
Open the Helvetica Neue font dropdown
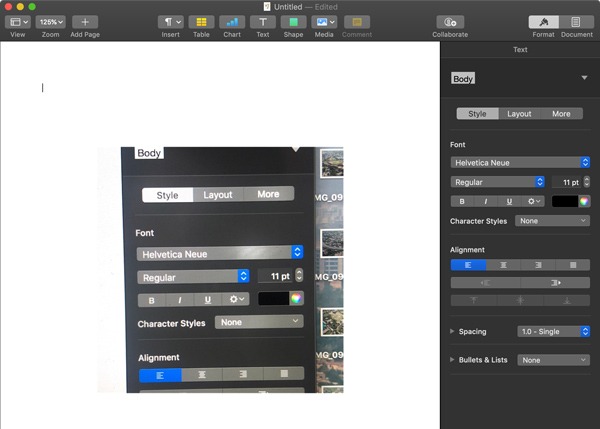point(520,163)
